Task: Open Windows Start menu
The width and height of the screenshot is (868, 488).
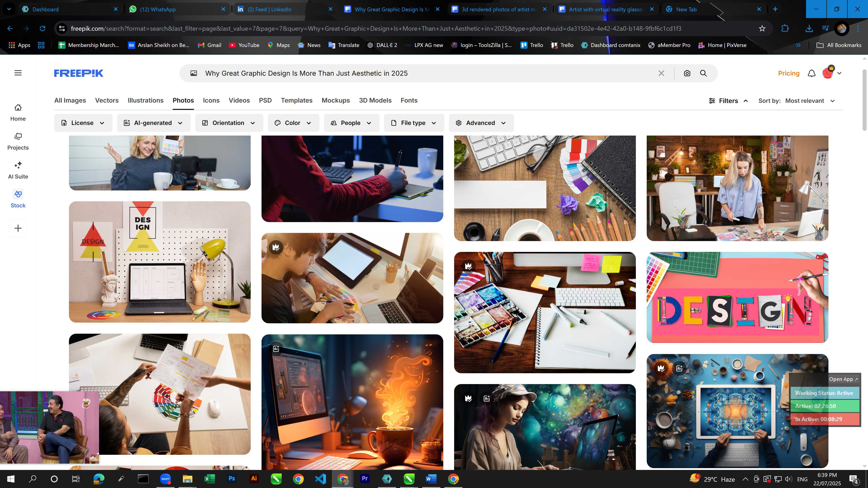Action: (11, 479)
